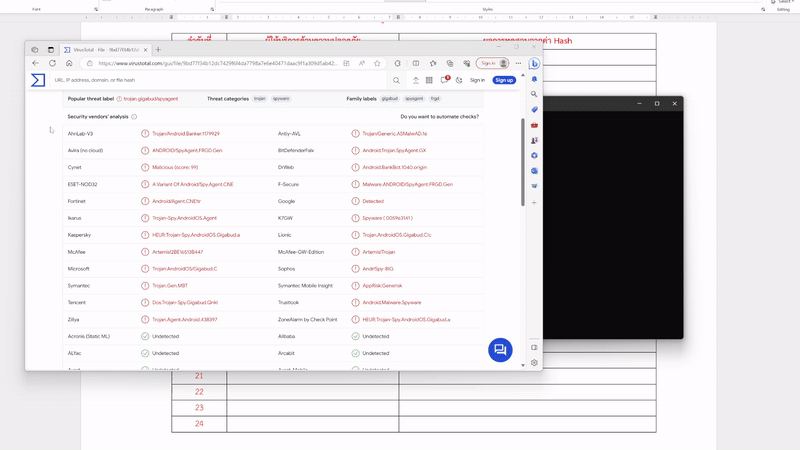Open the read aloud option
800x450 pixels.
click(362, 63)
